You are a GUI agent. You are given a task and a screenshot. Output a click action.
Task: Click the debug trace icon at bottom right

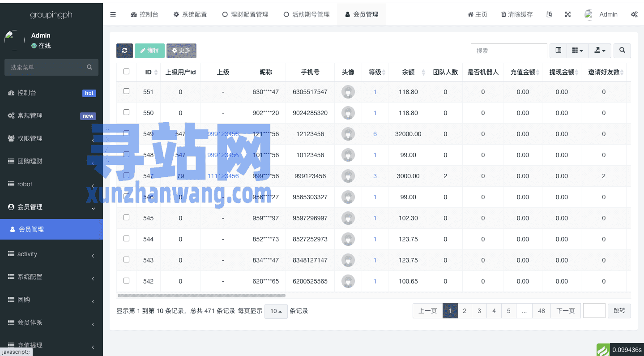point(603,350)
